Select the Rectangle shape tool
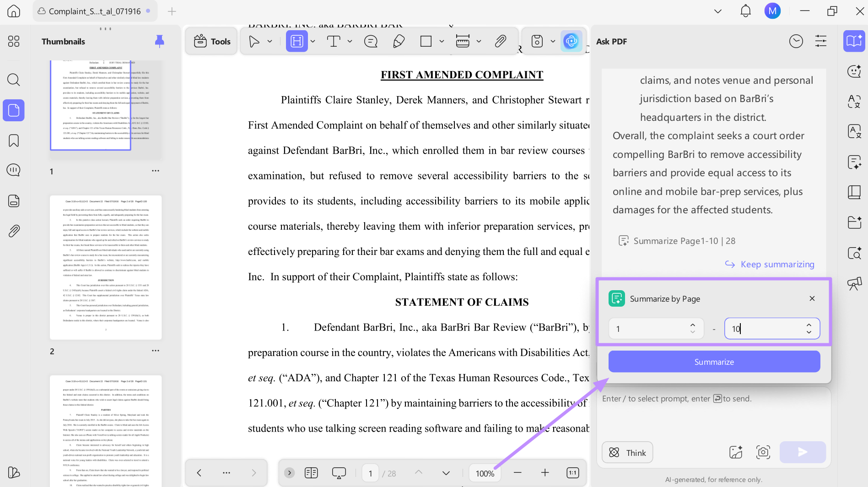The height and width of the screenshot is (487, 868). point(426,41)
